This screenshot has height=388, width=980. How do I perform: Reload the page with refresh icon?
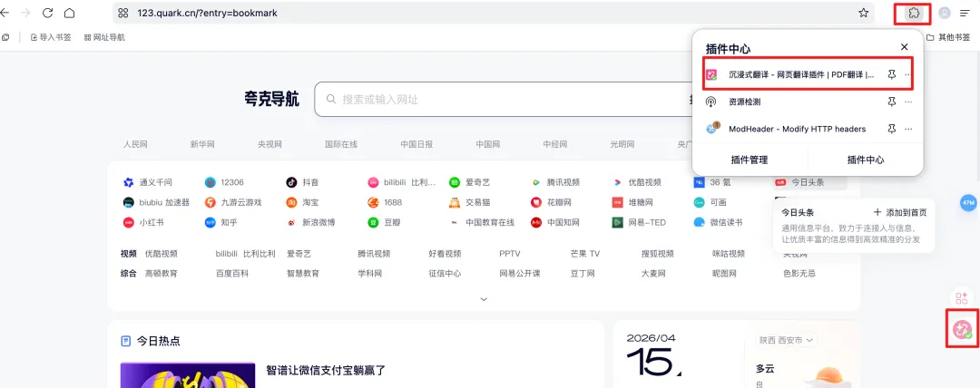click(47, 13)
